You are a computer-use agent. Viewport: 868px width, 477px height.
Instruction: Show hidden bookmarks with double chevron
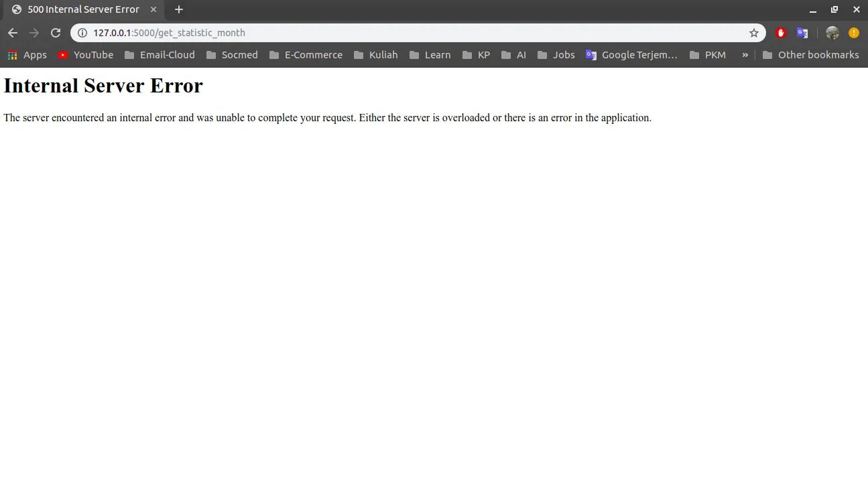(745, 55)
